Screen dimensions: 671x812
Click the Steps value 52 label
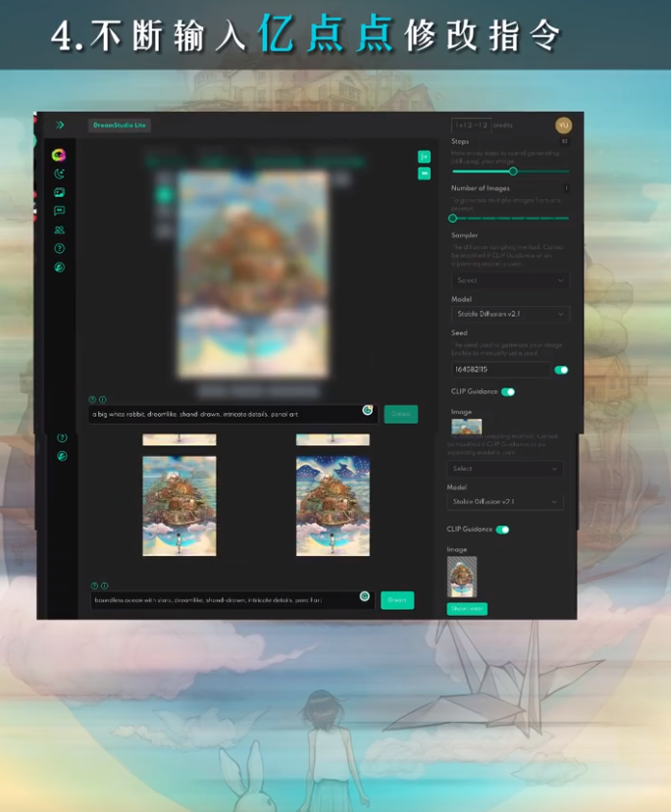coord(565,141)
